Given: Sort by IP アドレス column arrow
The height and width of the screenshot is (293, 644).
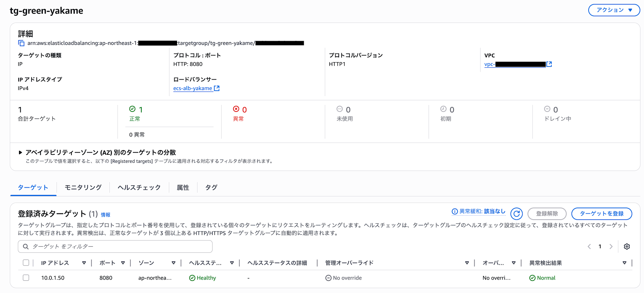Looking at the screenshot, I should 84,263.
